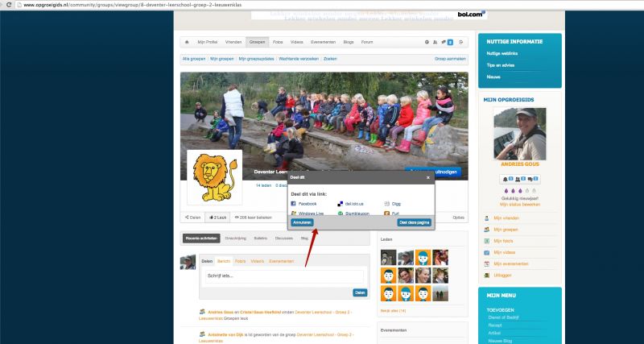This screenshot has width=644, height=344.
Task: Click the lion group avatar
Action: click(x=214, y=176)
